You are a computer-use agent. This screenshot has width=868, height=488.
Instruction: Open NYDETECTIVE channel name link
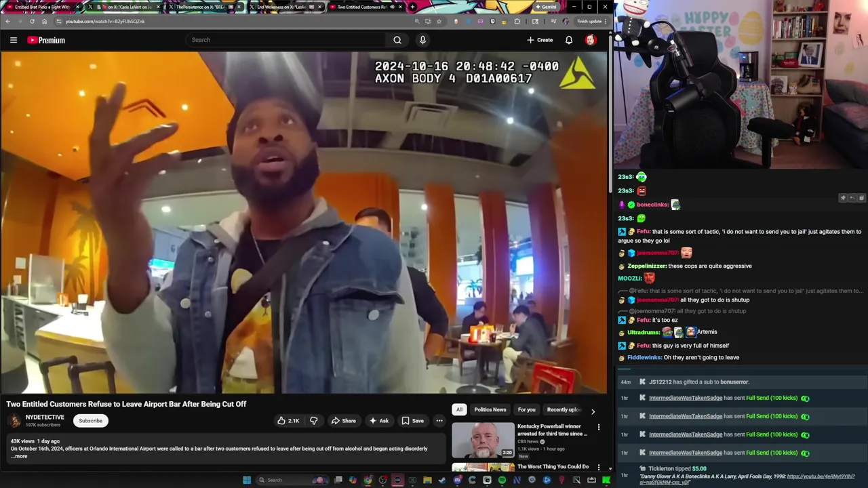(45, 417)
